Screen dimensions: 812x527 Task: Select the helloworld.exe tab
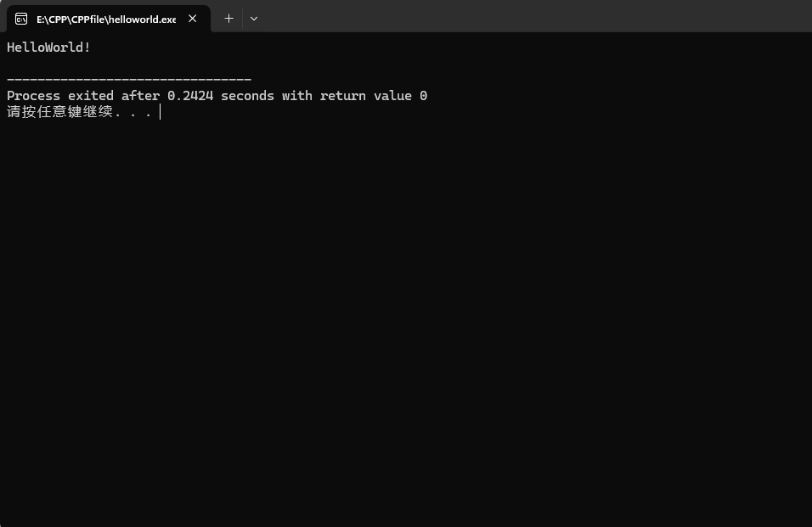(105, 19)
